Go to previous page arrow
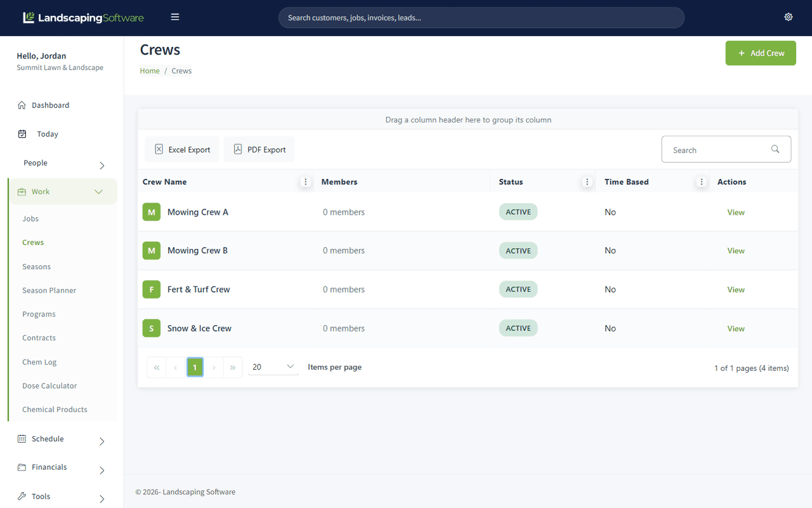 176,367
